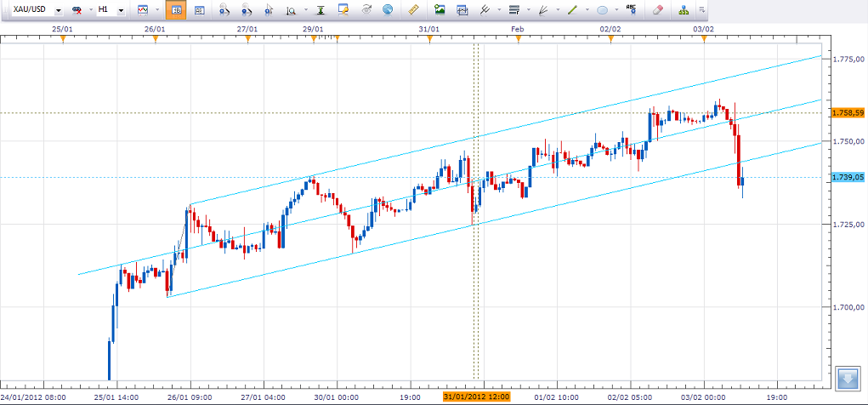The width and height of the screenshot is (868, 405).
Task: Click the 1.758,59 orange price label
Action: click(x=848, y=113)
